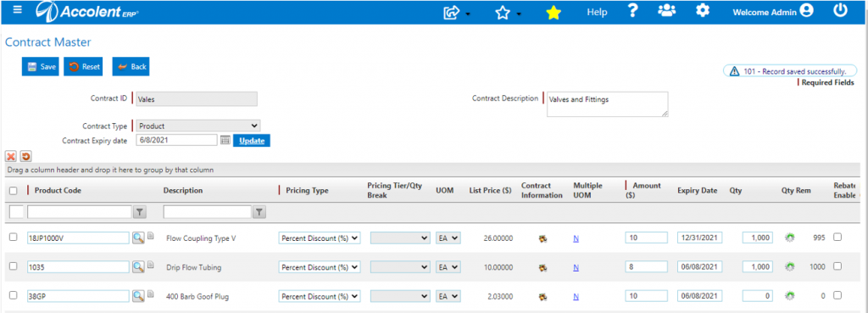Open Pricing Tier dropdown for 1035 row
The width and height of the screenshot is (868, 313).
pyautogui.click(x=400, y=267)
